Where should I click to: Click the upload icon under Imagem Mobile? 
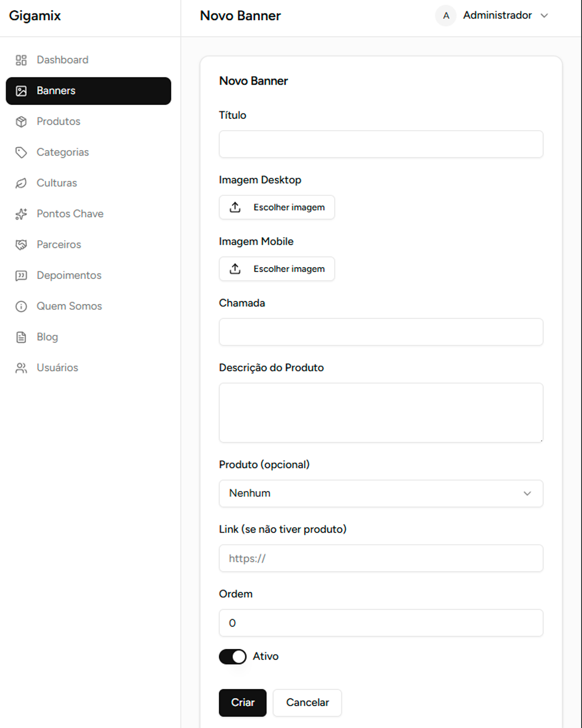click(235, 269)
